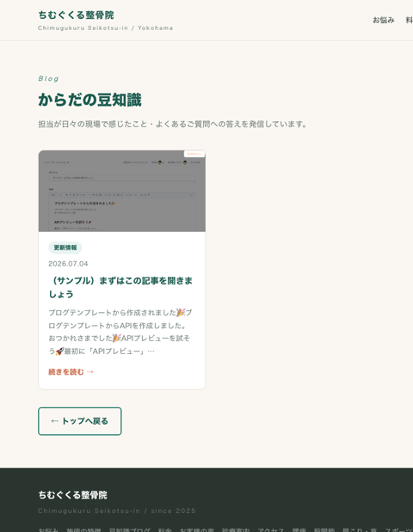Click the 続きを読む → link

click(x=71, y=372)
